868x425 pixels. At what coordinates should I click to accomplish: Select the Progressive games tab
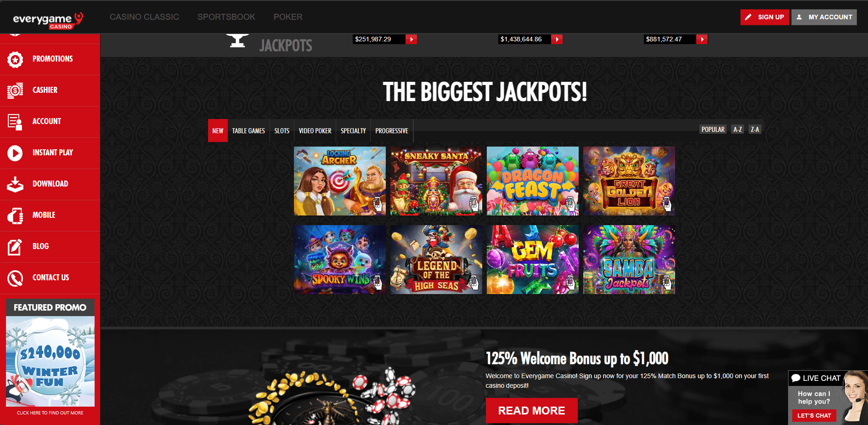pos(392,131)
